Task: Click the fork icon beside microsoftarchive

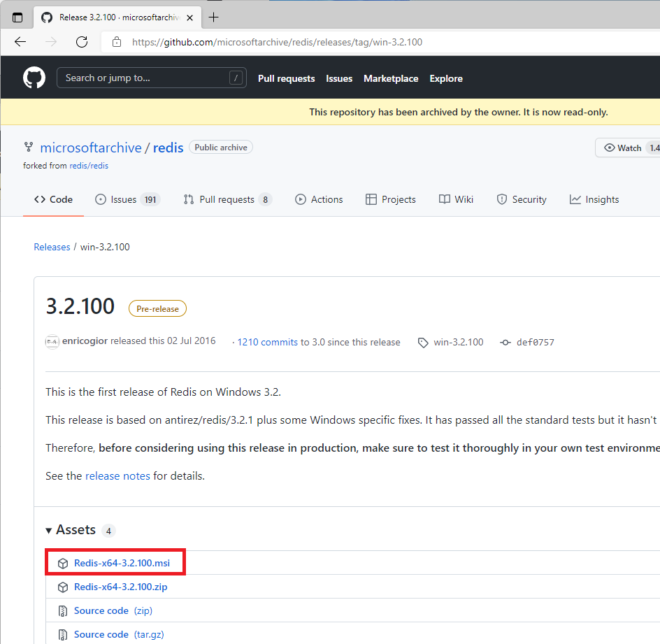Action: click(29, 147)
